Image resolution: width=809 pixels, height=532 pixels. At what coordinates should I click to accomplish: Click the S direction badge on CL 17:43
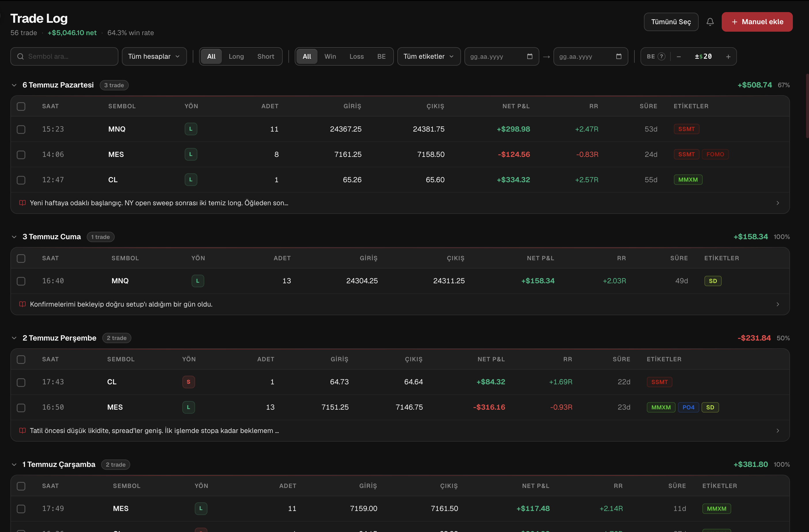[188, 382]
